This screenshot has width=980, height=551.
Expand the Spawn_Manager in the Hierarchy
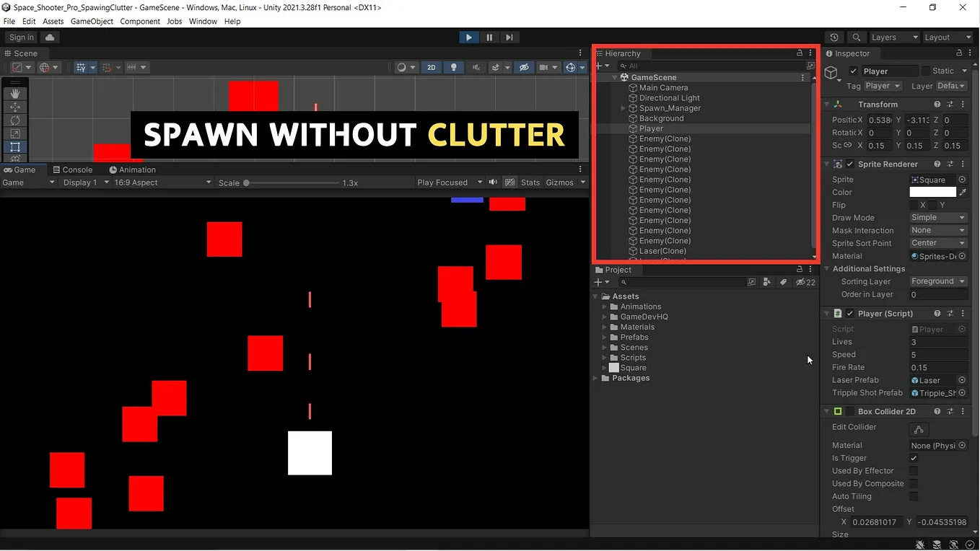tap(623, 107)
